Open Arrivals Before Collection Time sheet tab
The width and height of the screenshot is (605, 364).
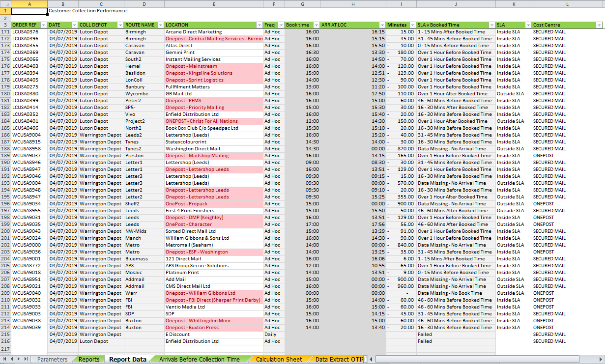point(200,360)
